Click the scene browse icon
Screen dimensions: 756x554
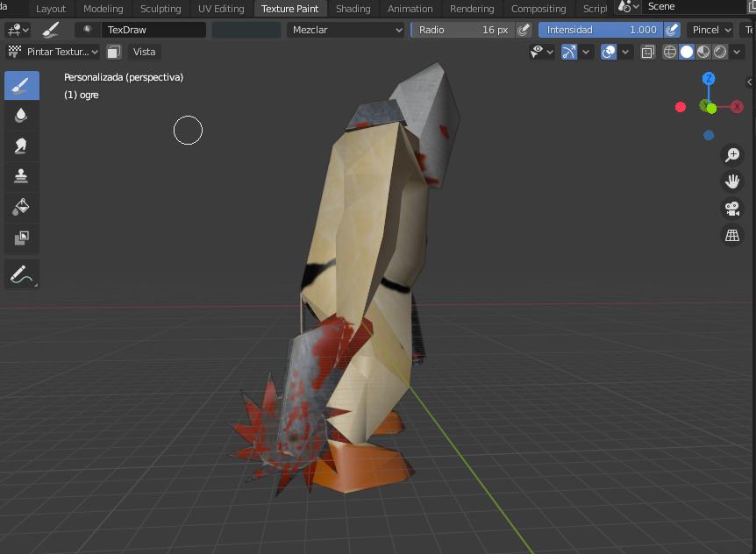pyautogui.click(x=628, y=7)
